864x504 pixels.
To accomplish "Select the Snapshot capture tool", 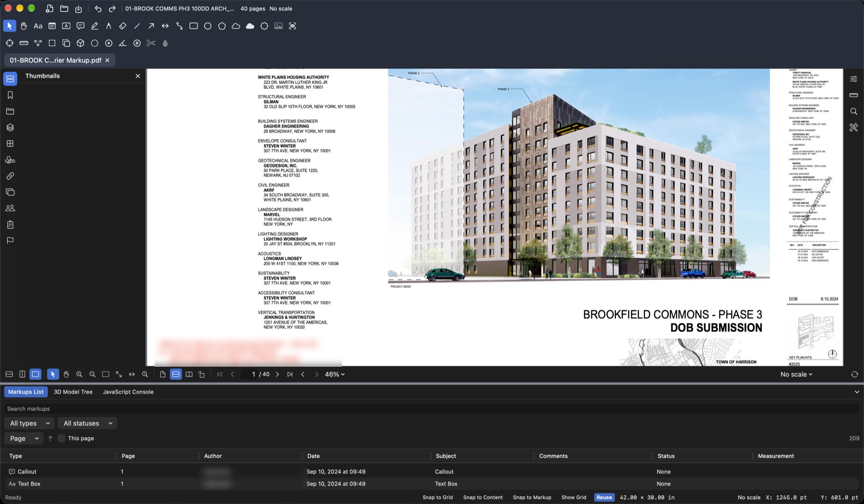I will tap(292, 26).
